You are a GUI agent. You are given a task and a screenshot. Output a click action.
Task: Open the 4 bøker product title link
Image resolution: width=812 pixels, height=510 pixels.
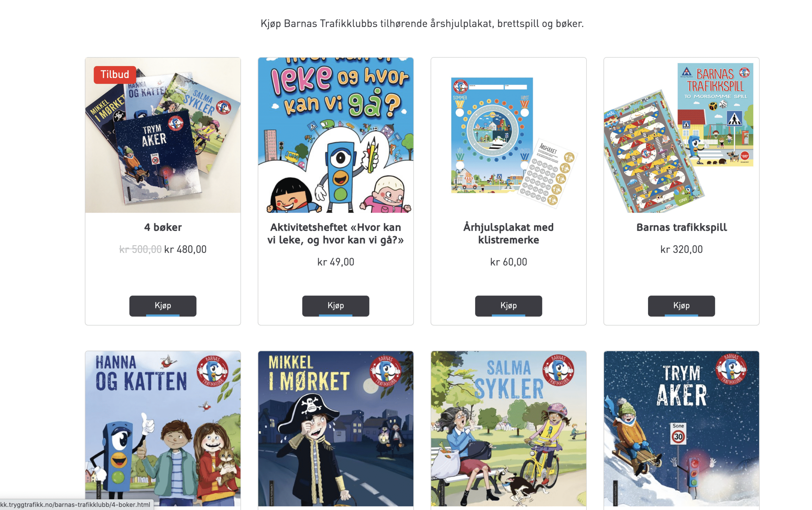(163, 227)
